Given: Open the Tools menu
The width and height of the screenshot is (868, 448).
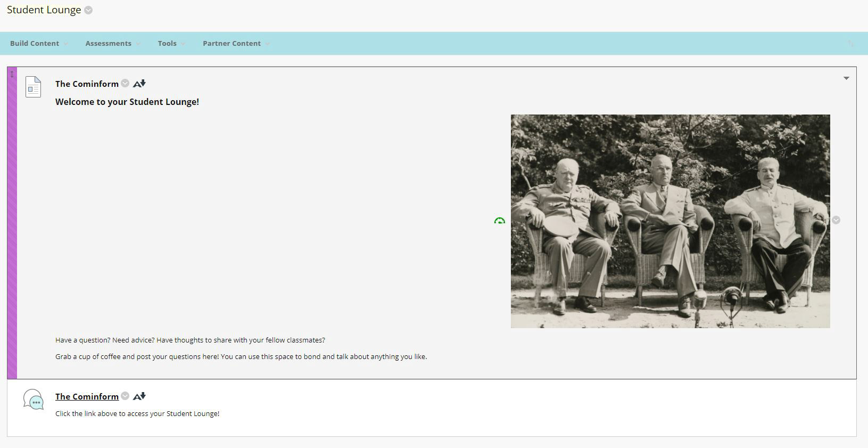Looking at the screenshot, I should pyautogui.click(x=171, y=43).
